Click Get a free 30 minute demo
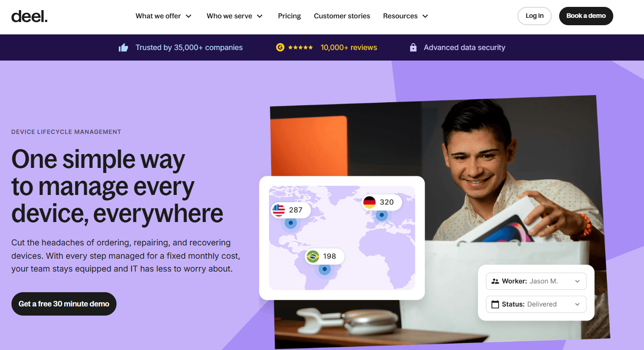The image size is (644, 350). 64,304
